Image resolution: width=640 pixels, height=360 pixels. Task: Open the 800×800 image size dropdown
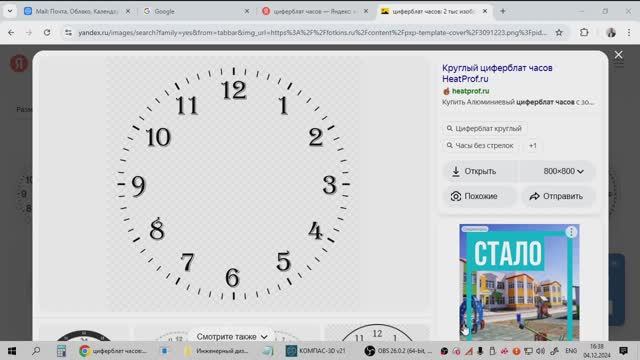click(x=563, y=171)
